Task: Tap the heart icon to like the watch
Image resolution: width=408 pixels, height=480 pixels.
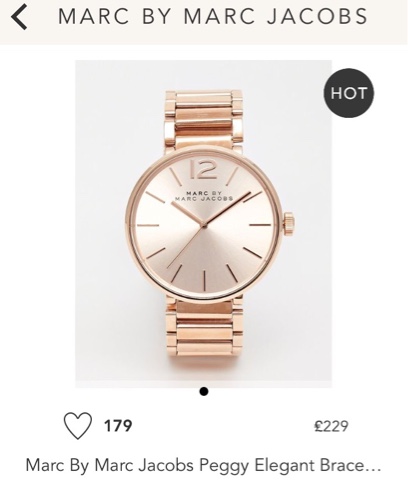Action: (x=78, y=425)
